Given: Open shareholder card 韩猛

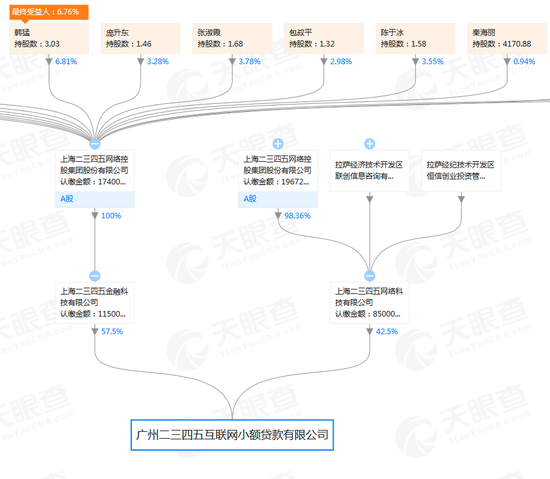Looking at the screenshot, I should click(49, 38).
